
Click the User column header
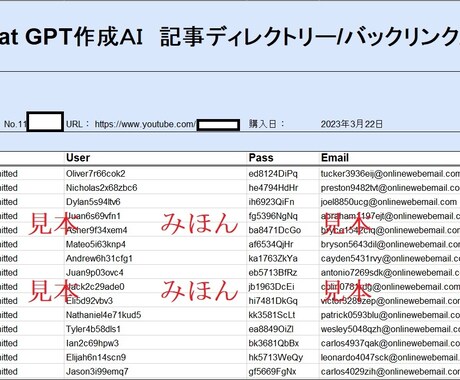click(78, 158)
